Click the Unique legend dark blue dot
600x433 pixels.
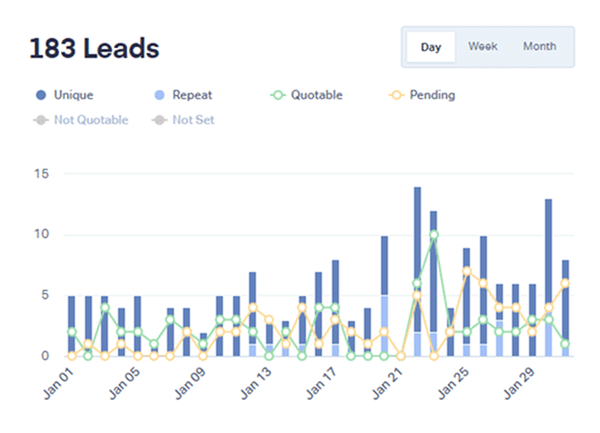coord(40,96)
